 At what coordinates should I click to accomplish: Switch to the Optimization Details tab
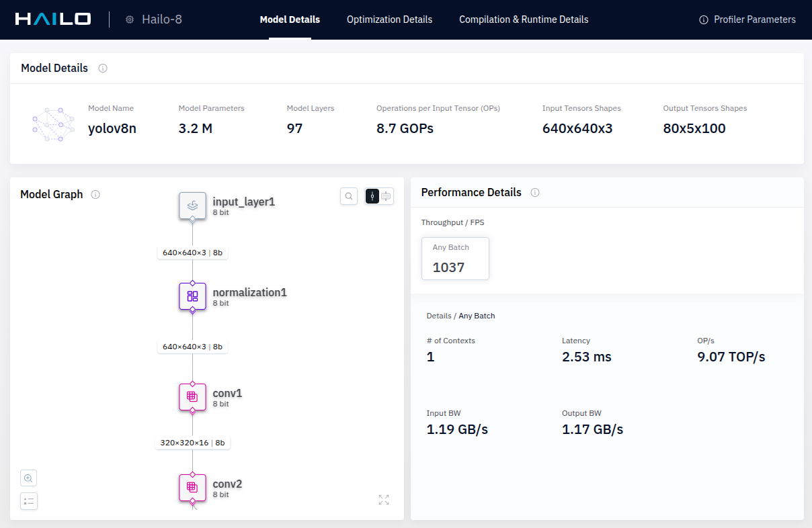pos(389,19)
